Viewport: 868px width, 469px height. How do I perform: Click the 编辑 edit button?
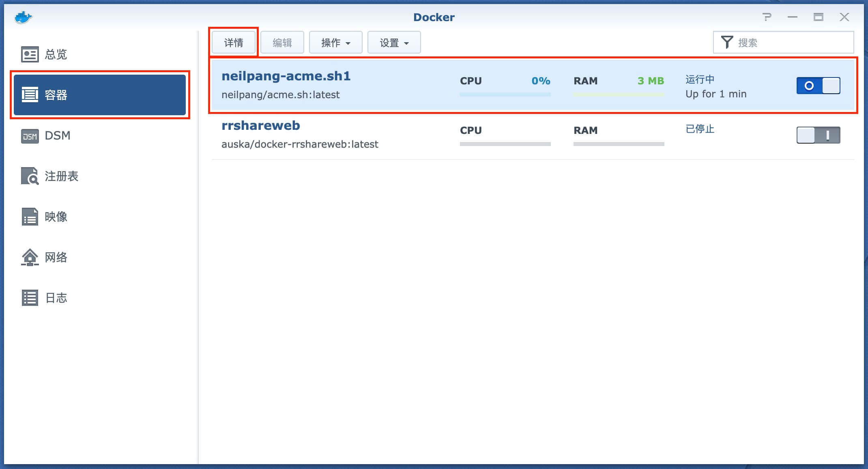coord(282,43)
